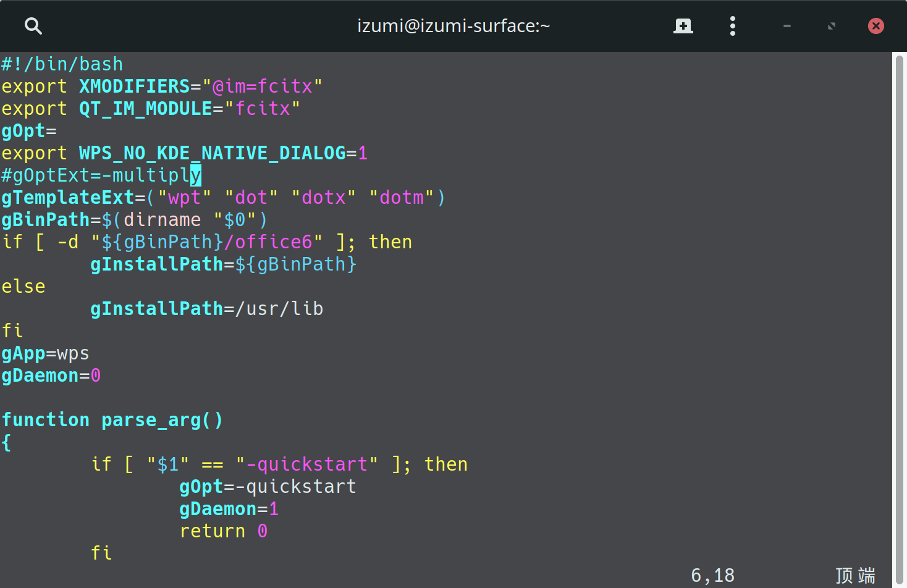907x588 pixels.
Task: Select the WPS_NO_KDE_NATIVE_DIALOG export variable
Action: pyautogui.click(x=212, y=153)
